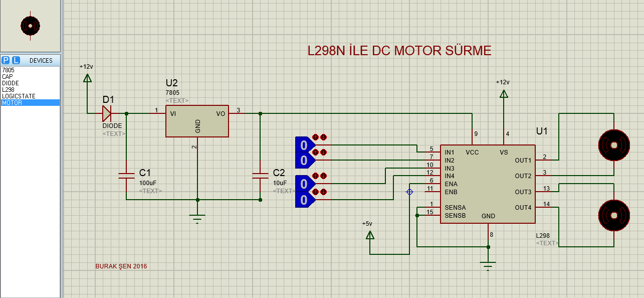Click the U2 reference label
The image size is (644, 298).
(x=171, y=83)
